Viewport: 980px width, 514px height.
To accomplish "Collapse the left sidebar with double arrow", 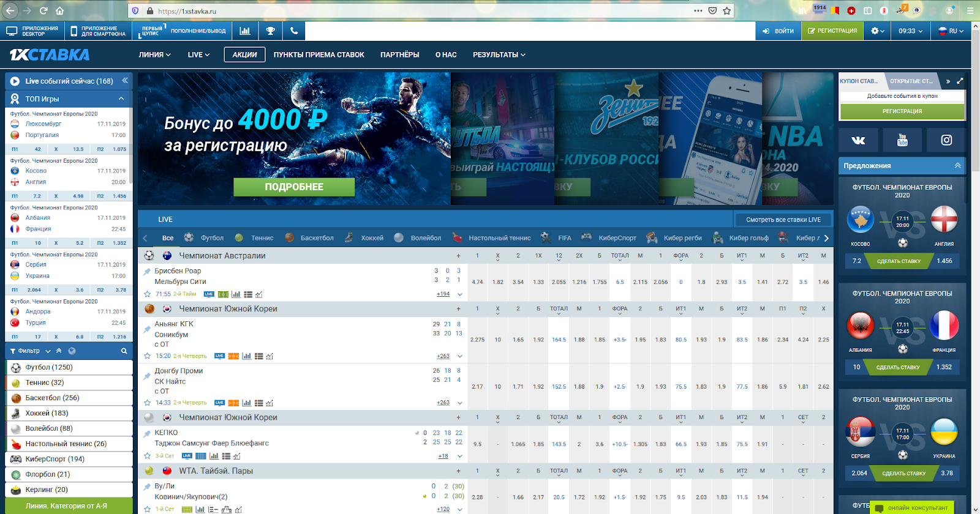I will click(125, 80).
